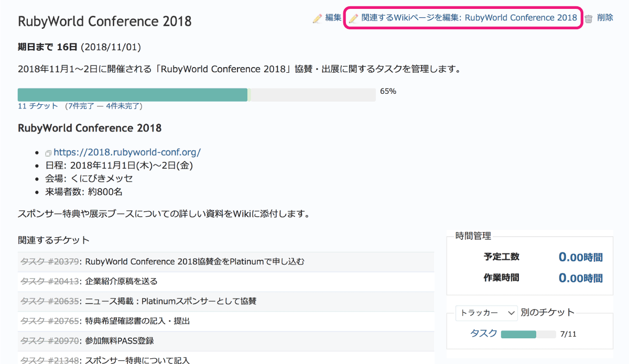
Task: Open ticket タスク #20635
Action: coord(50,301)
